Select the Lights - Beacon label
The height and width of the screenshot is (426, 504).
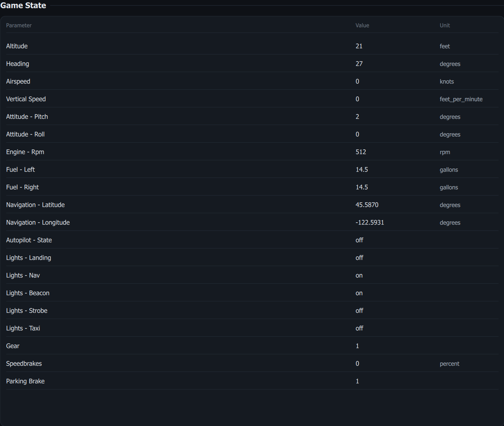[x=28, y=293]
